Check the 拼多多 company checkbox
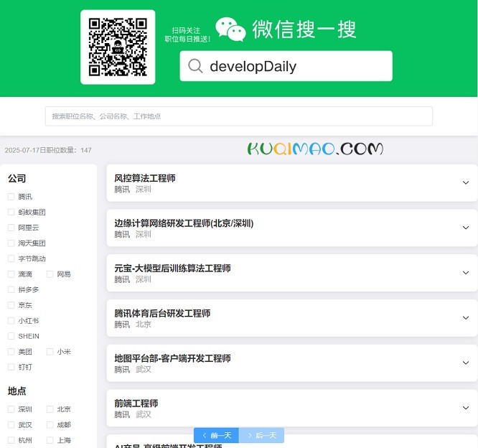Screen dimensions: 478x448 coord(11,289)
